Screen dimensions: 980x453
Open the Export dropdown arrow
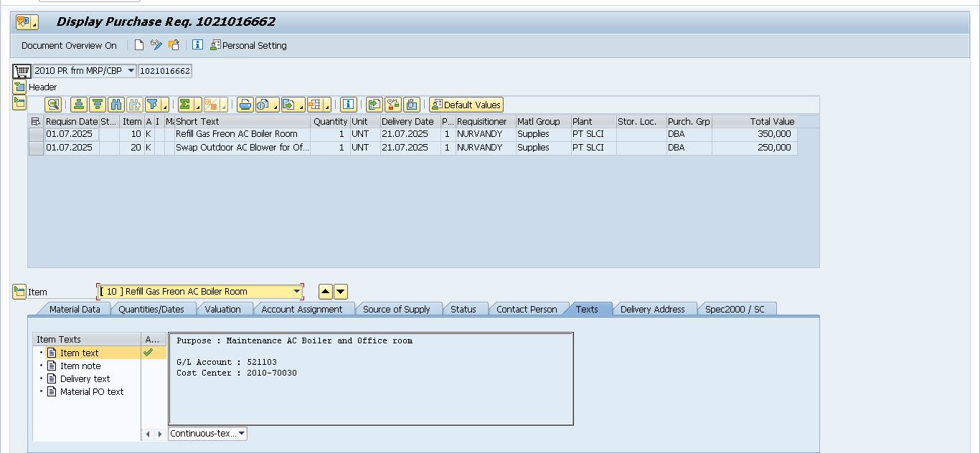(x=301, y=105)
